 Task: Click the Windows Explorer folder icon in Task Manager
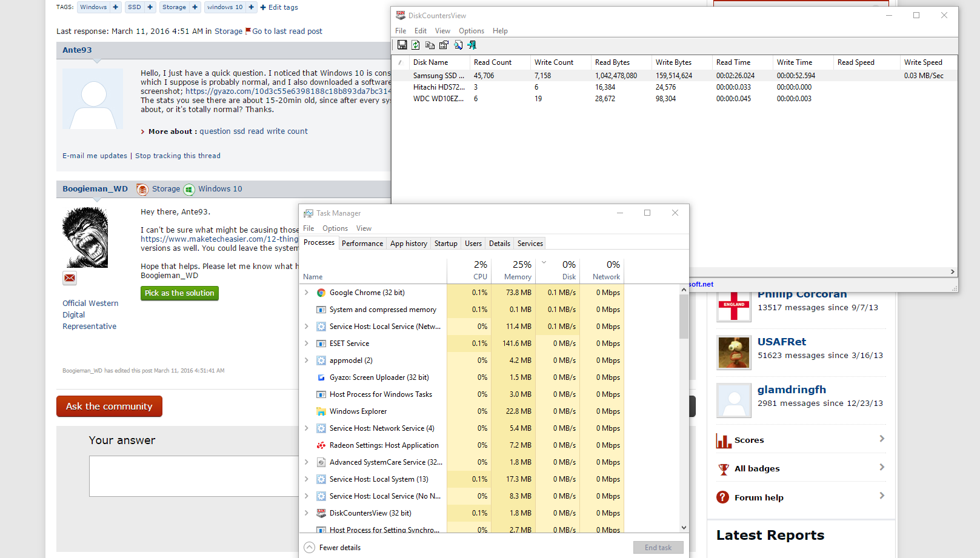(321, 411)
